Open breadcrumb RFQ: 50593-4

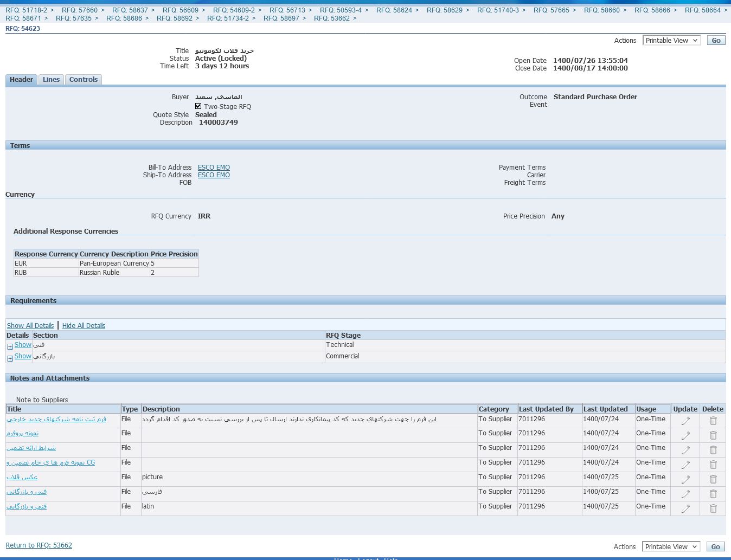341,10
